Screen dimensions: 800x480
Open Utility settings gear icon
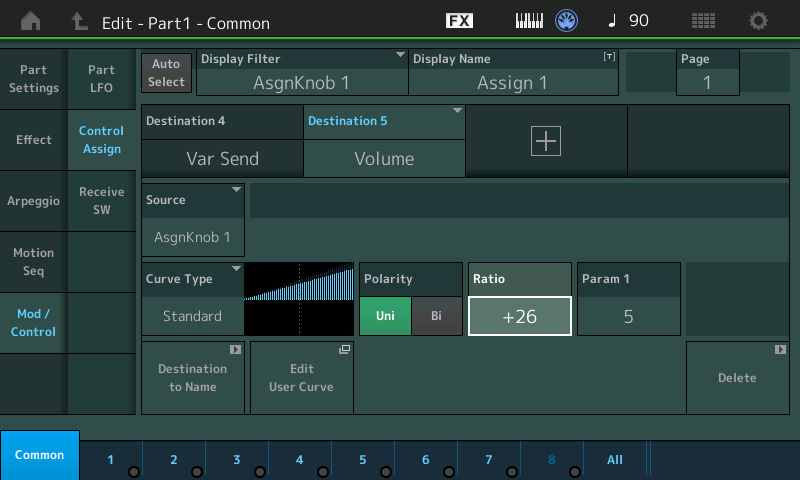pos(758,21)
